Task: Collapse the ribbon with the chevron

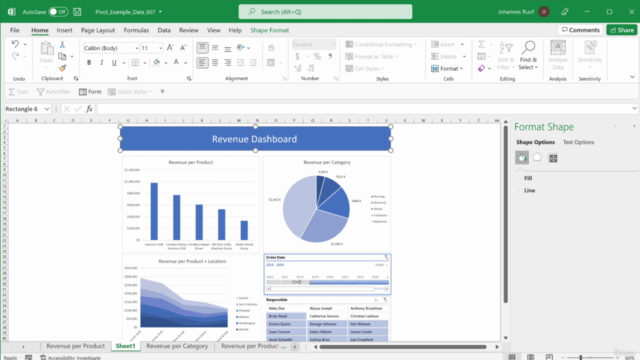Action: [632, 77]
